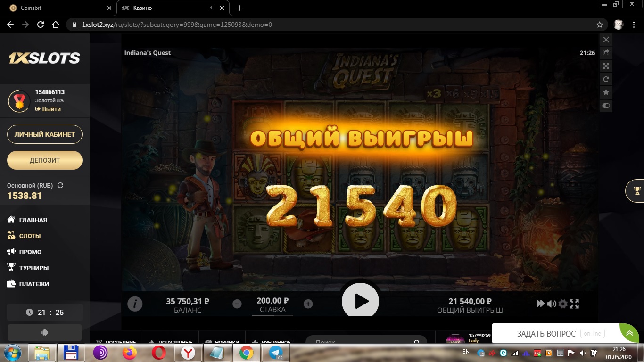Open Личный кабинет account page

(45, 134)
